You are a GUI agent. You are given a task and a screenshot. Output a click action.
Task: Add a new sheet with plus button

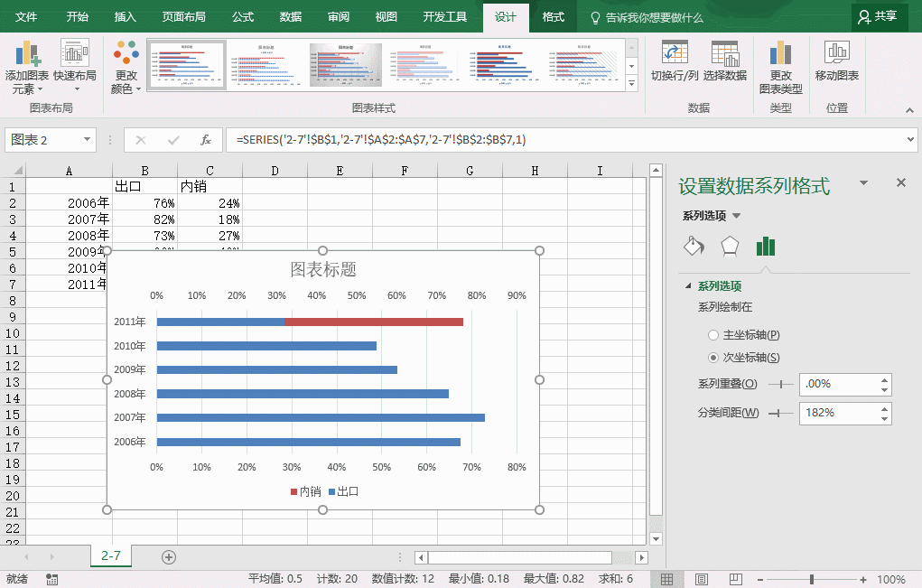[x=168, y=556]
